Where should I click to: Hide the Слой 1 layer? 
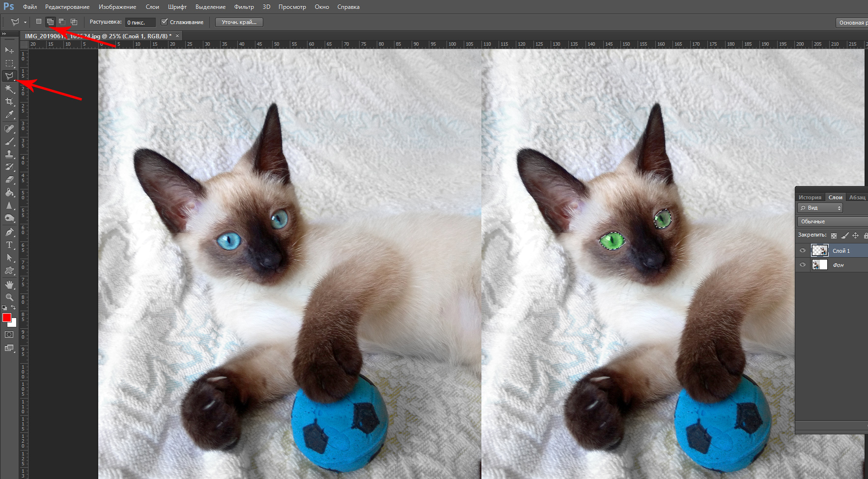pos(803,251)
